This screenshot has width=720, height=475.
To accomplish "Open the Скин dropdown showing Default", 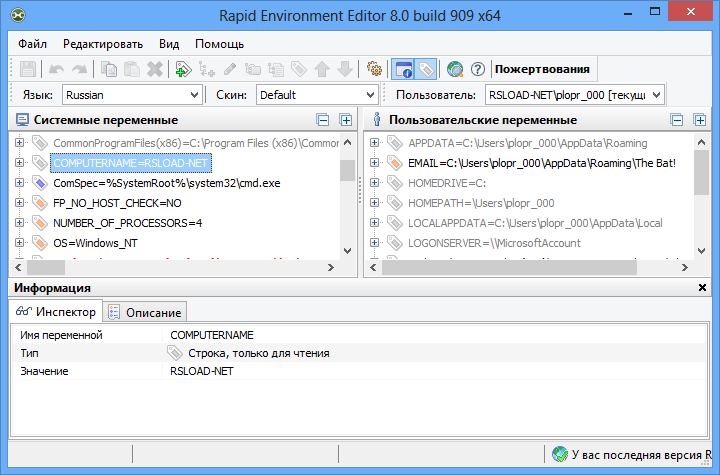I will click(x=317, y=95).
